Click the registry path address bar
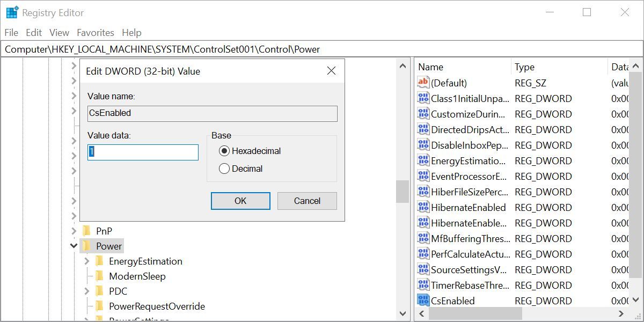Screen dimensions: 644x322 (322, 49)
